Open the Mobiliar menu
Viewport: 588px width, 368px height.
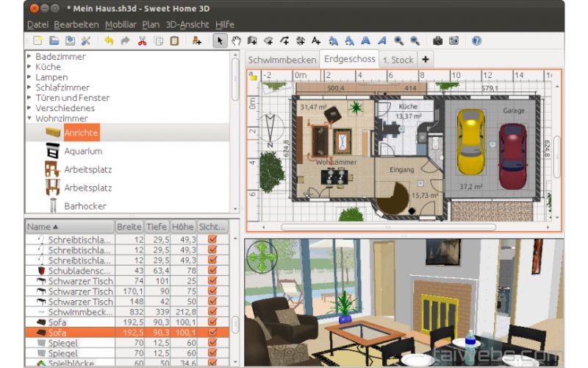121,25
